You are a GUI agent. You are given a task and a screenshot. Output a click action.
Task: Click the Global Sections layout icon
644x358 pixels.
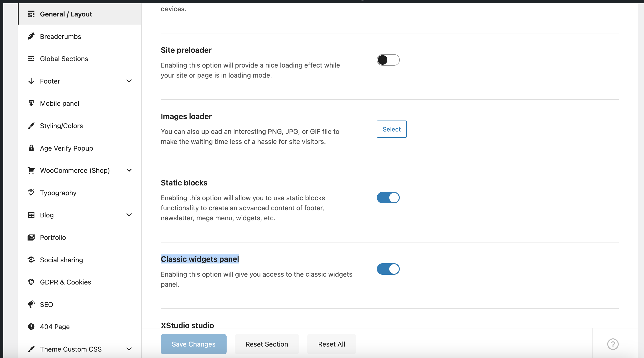[31, 58]
